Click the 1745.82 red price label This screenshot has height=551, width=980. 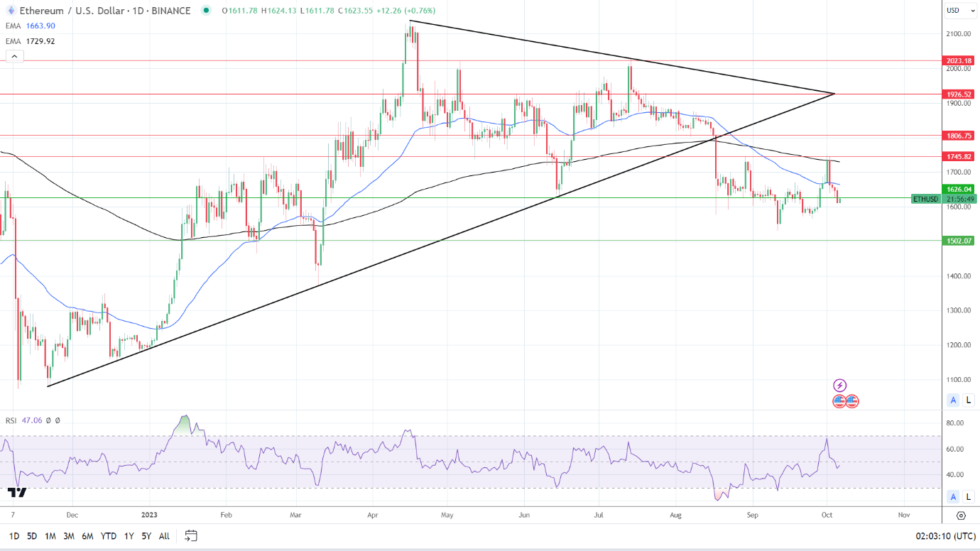coord(958,156)
